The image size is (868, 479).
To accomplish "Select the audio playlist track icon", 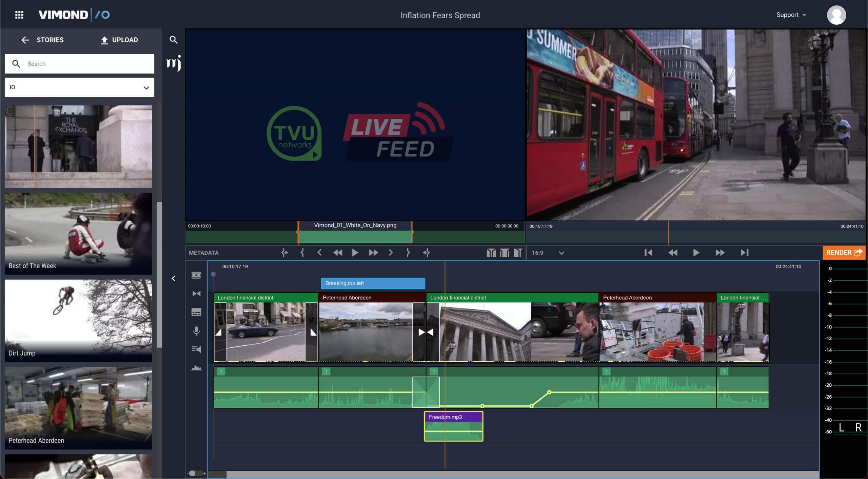I will (196, 349).
